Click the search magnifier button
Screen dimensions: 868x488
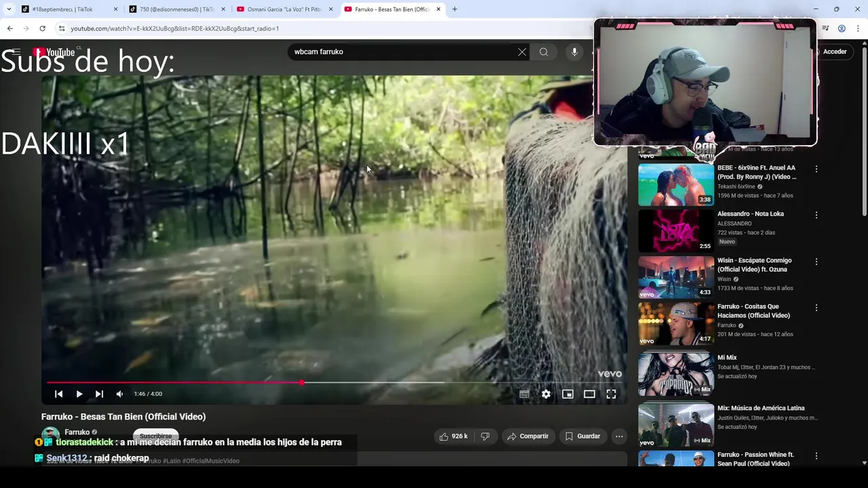coord(544,52)
